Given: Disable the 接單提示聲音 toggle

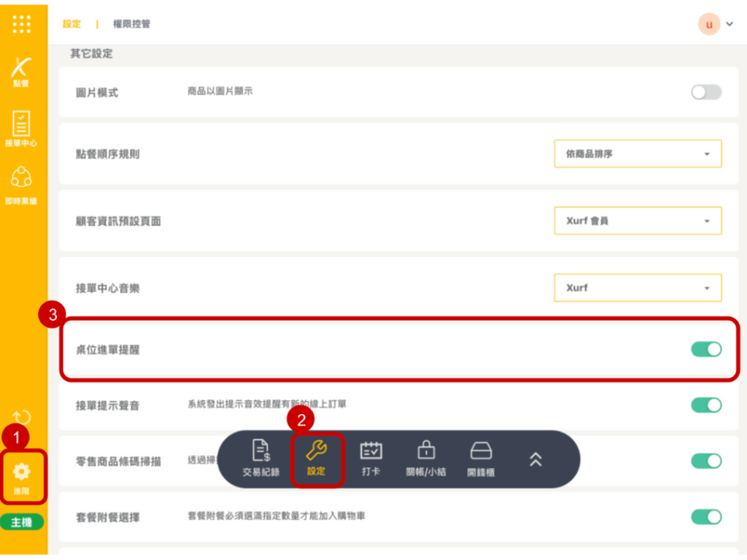Looking at the screenshot, I should click(705, 405).
